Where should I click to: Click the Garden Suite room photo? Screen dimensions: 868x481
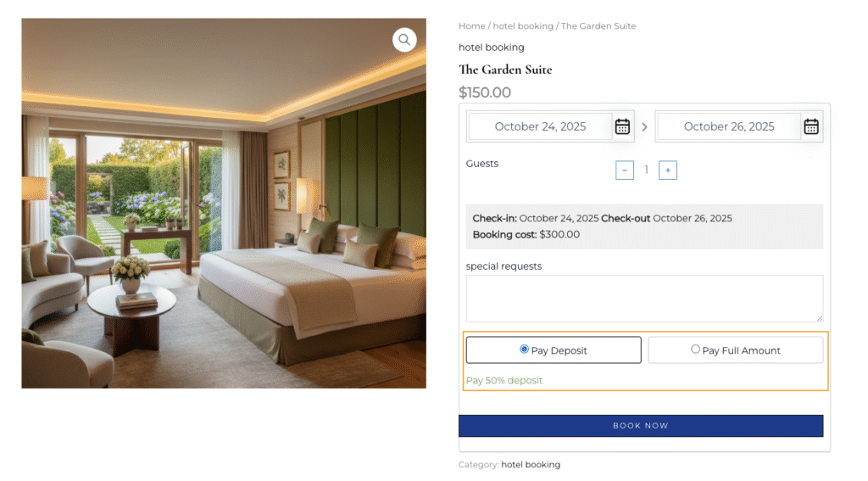[224, 204]
